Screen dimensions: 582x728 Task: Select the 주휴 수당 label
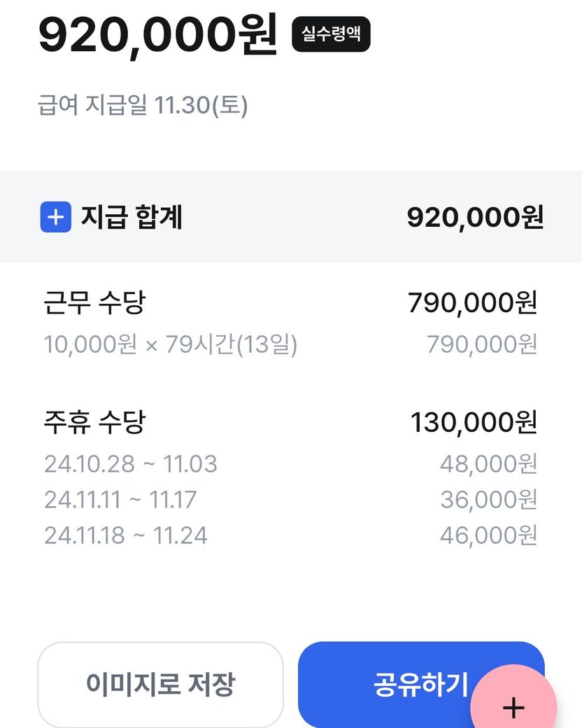[94, 423]
